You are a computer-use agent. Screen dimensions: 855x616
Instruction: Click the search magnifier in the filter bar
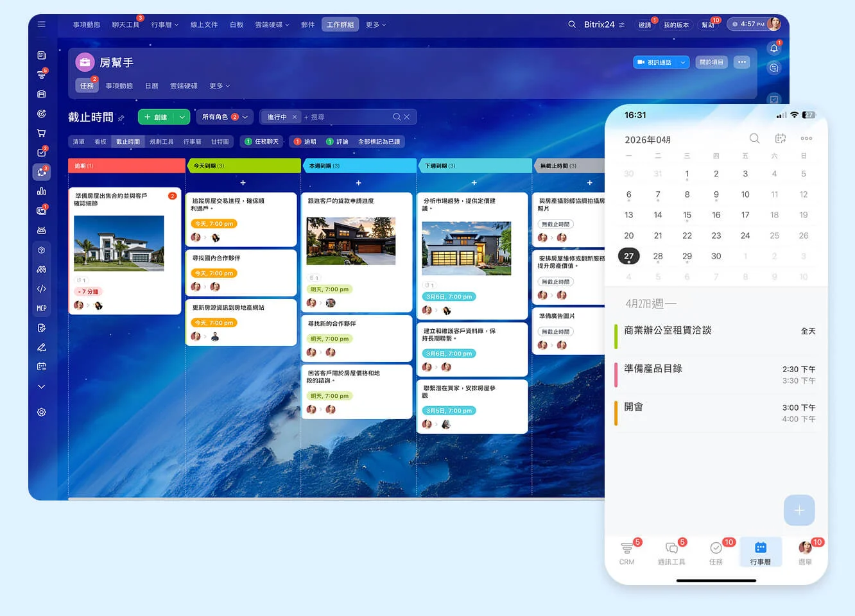(x=397, y=117)
